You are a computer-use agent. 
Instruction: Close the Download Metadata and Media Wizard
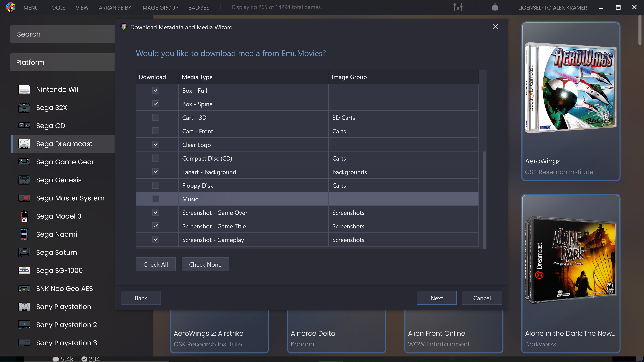496,27
